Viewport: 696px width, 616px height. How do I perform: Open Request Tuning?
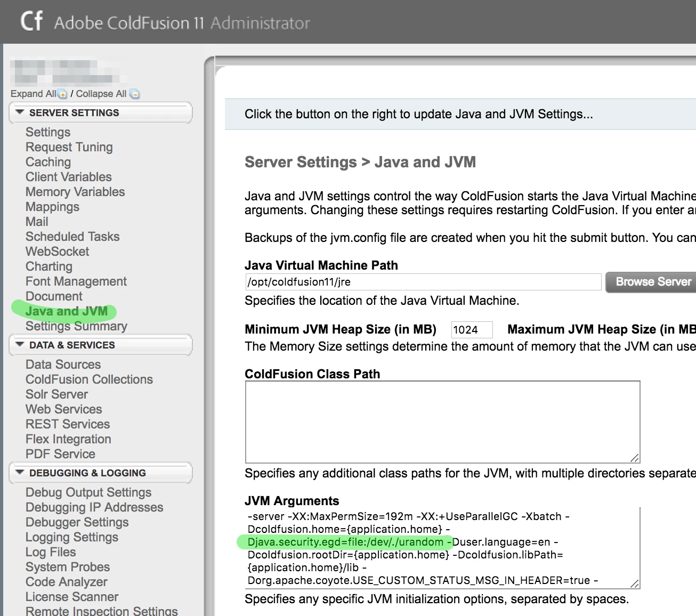pyautogui.click(x=69, y=147)
